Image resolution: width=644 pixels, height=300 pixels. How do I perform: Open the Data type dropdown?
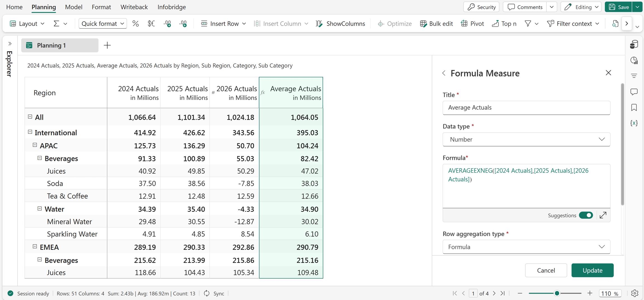coord(526,139)
